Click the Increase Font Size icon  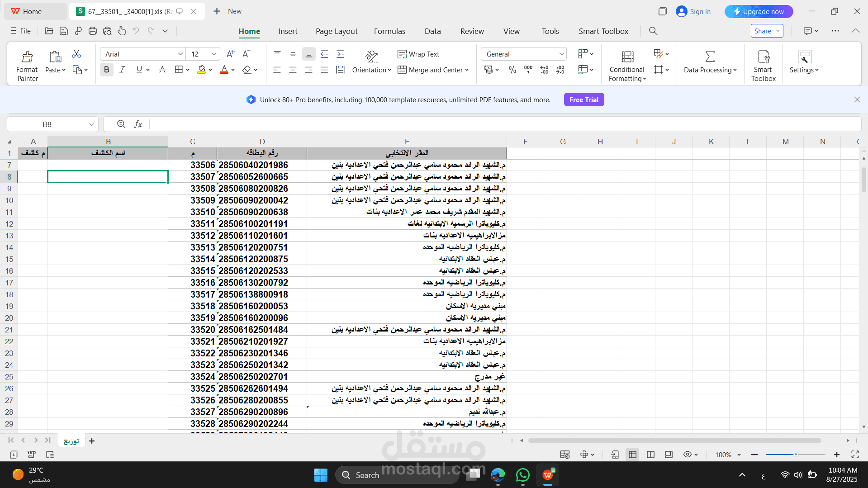click(x=230, y=53)
